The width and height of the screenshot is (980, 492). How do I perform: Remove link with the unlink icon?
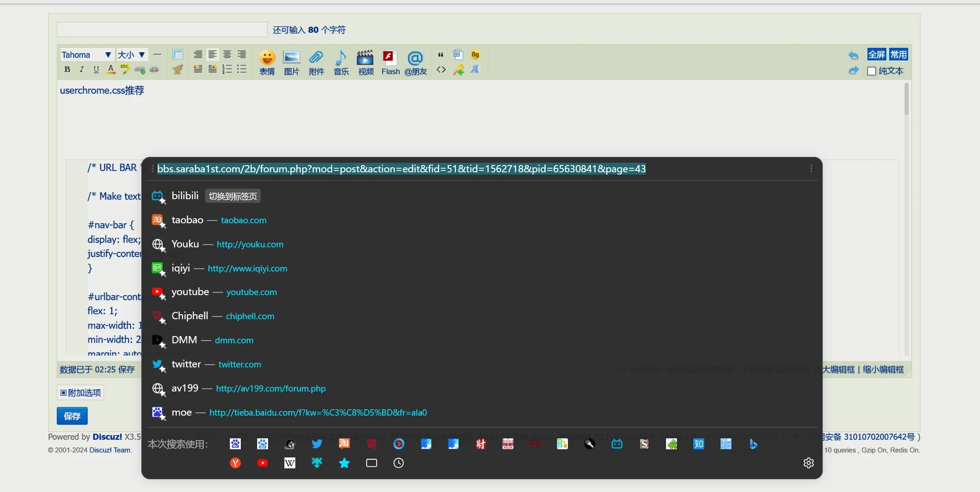point(154,70)
